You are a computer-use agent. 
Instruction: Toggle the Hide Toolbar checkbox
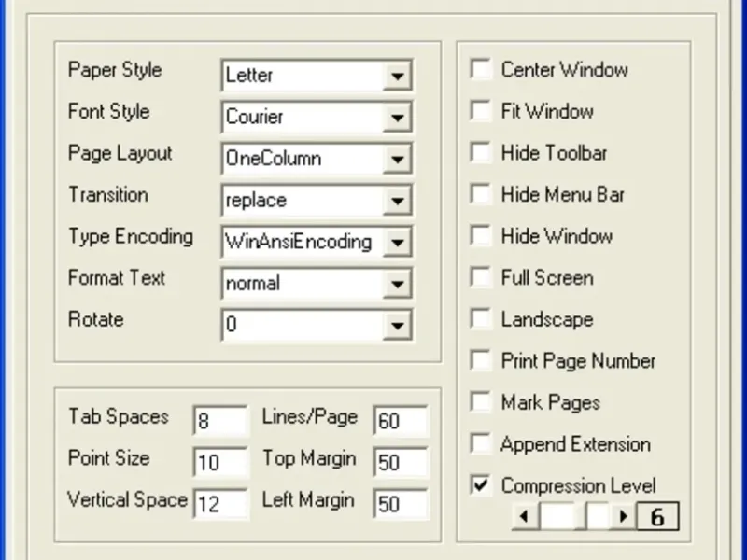click(x=482, y=153)
